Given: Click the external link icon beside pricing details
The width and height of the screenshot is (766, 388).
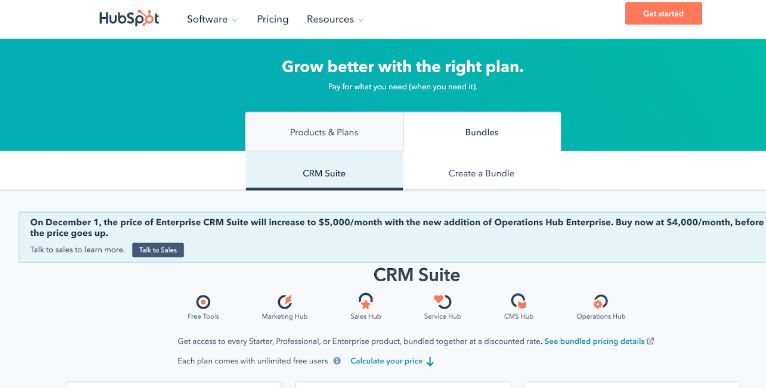Looking at the screenshot, I should 651,341.
